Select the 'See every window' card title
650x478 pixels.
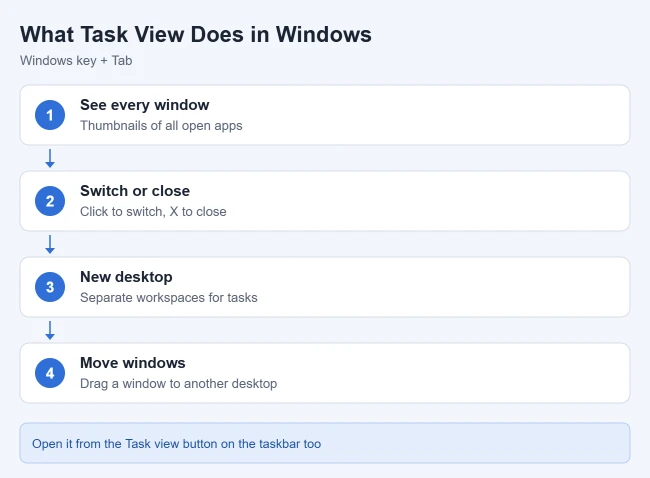coord(145,105)
